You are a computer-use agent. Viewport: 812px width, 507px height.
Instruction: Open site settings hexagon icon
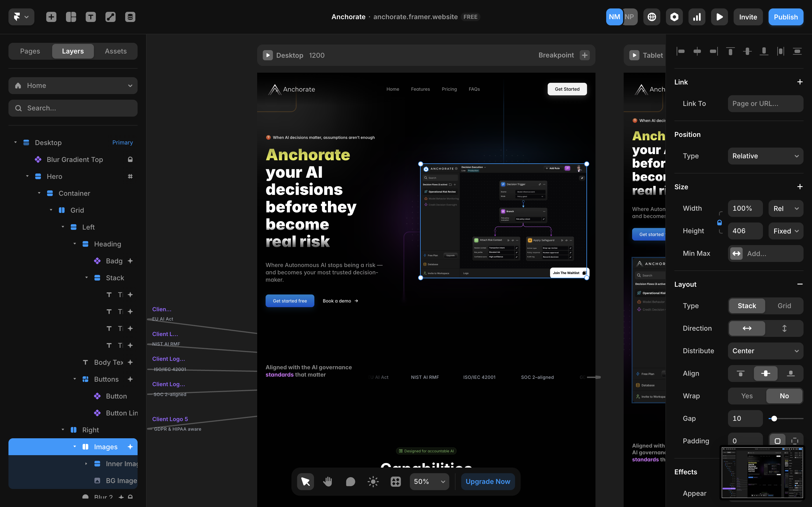coord(674,17)
